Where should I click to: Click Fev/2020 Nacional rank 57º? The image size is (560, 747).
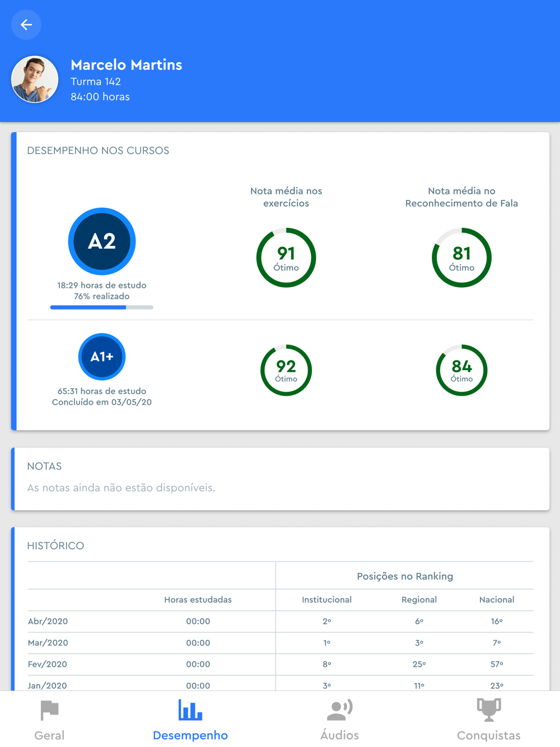click(x=497, y=664)
